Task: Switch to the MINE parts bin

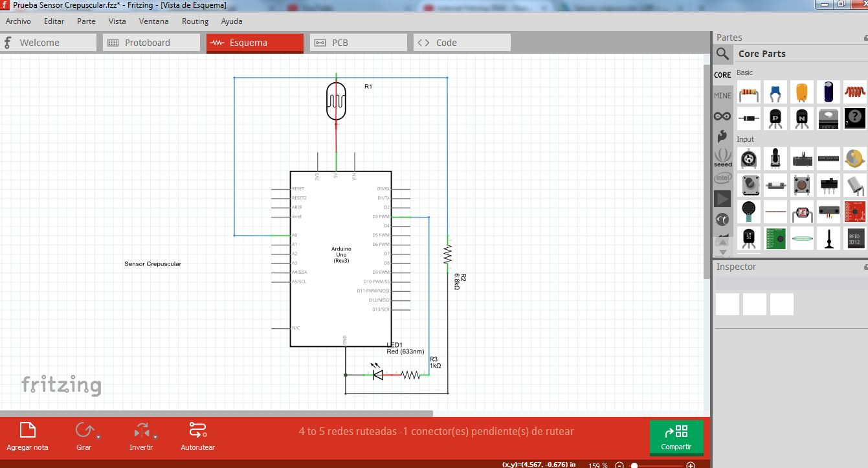Action: (x=722, y=95)
